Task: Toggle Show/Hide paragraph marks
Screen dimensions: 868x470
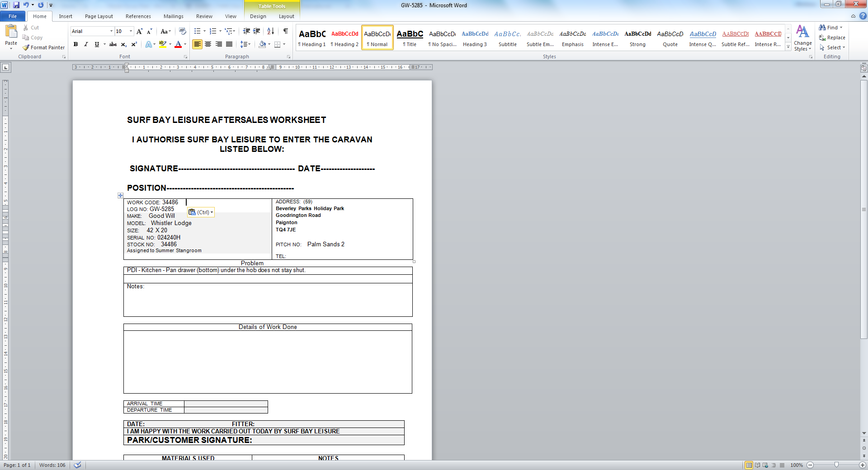Action: tap(286, 31)
